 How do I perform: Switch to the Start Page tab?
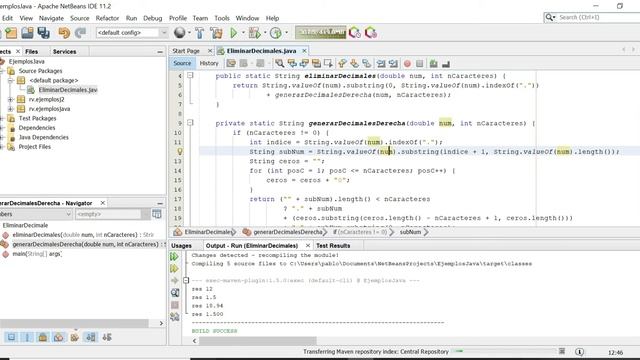[x=186, y=51]
